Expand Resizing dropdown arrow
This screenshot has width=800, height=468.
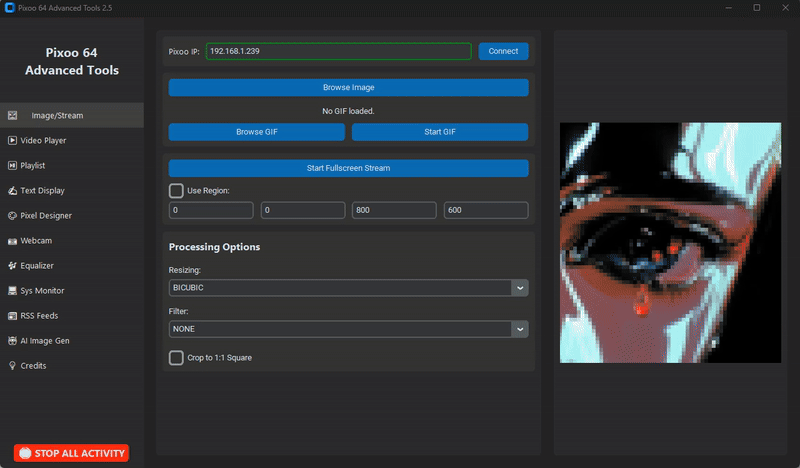point(520,288)
